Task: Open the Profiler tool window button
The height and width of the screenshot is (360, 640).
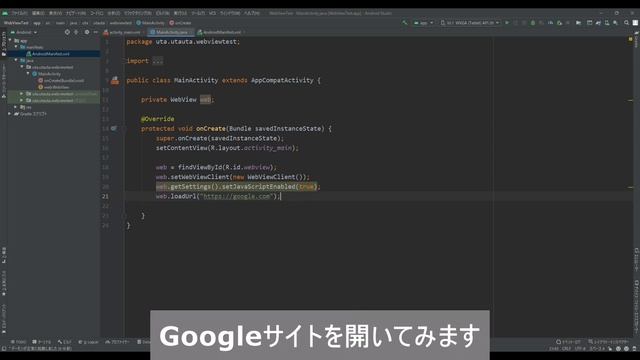Action: 118,342
